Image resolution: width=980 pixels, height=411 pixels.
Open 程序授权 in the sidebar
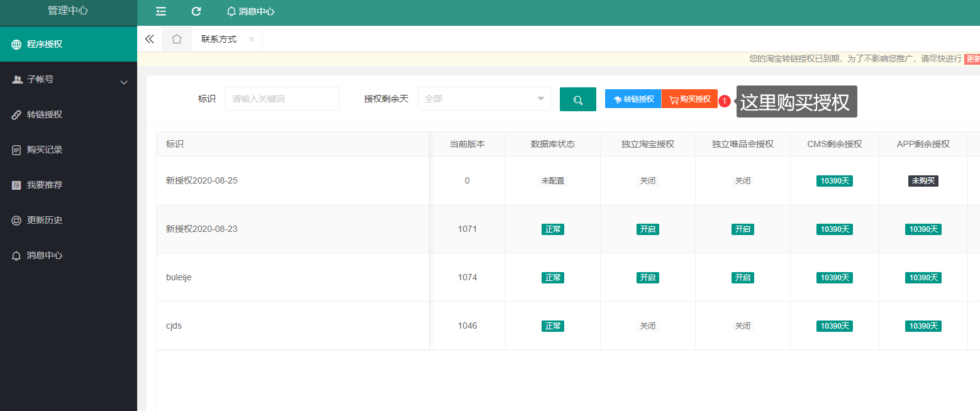point(69,44)
